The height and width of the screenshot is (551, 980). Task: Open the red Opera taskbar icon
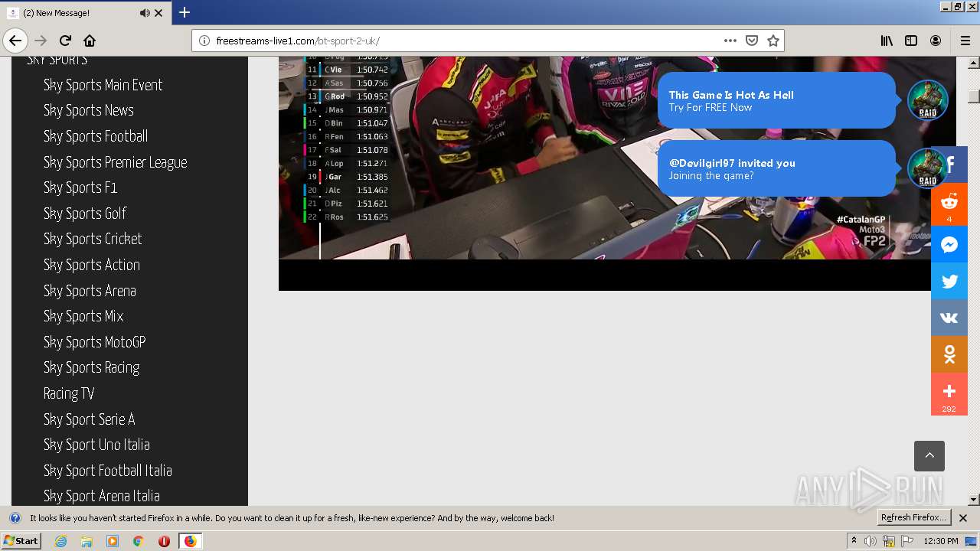(164, 541)
